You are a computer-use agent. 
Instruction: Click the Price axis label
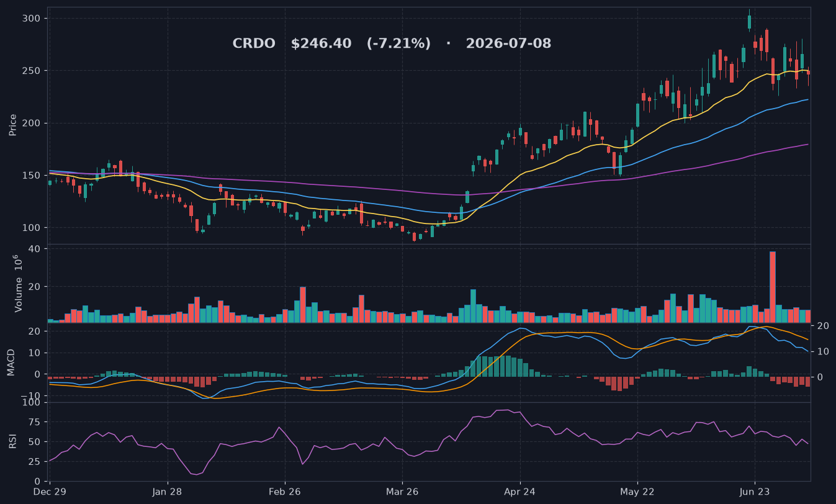(13, 125)
